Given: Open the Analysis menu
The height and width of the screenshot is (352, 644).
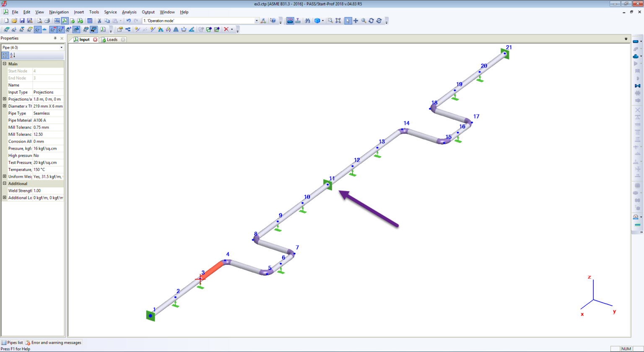Looking at the screenshot, I should click(129, 12).
